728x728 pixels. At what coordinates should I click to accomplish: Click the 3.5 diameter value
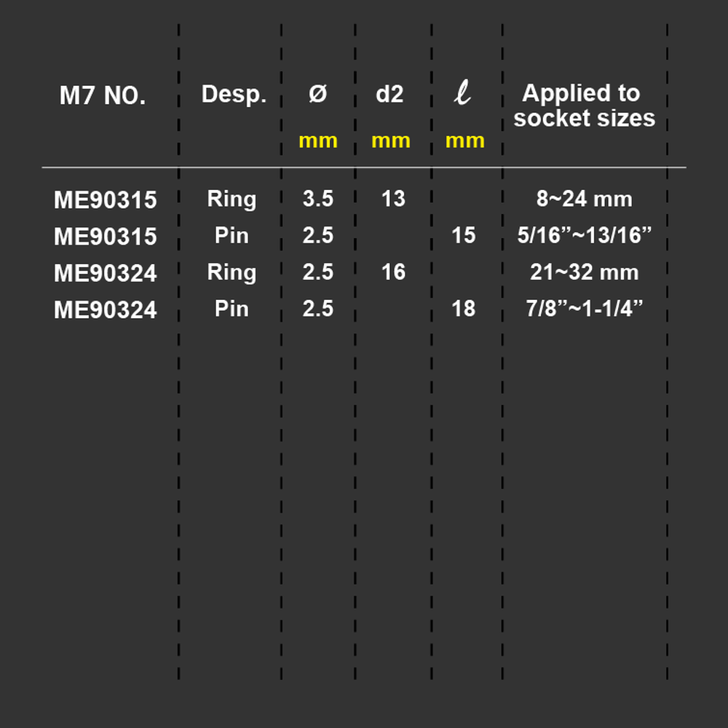click(x=318, y=199)
